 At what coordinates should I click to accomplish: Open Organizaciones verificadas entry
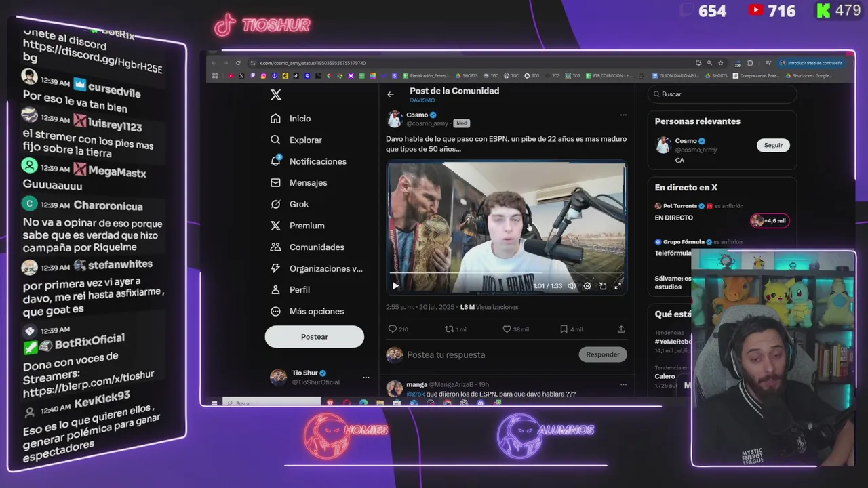[x=316, y=268]
